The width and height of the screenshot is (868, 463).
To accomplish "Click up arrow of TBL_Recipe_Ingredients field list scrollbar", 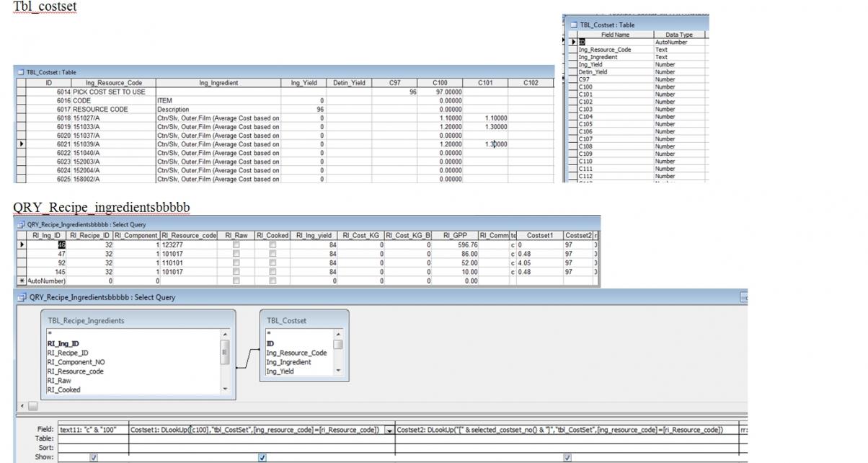I will pos(224,335).
